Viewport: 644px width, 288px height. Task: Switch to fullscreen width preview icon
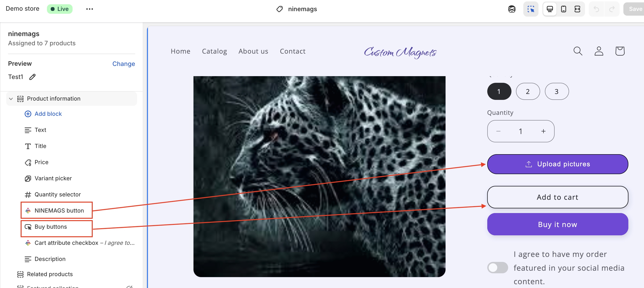click(x=577, y=9)
